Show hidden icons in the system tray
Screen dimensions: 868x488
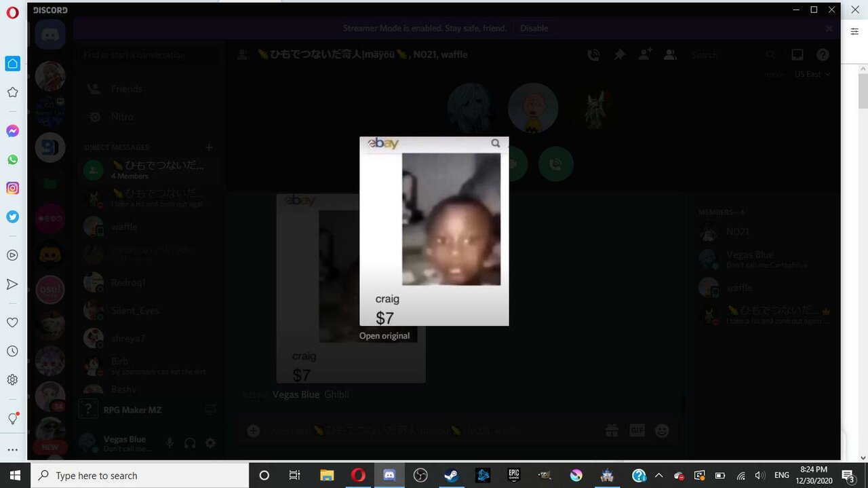pyautogui.click(x=658, y=476)
